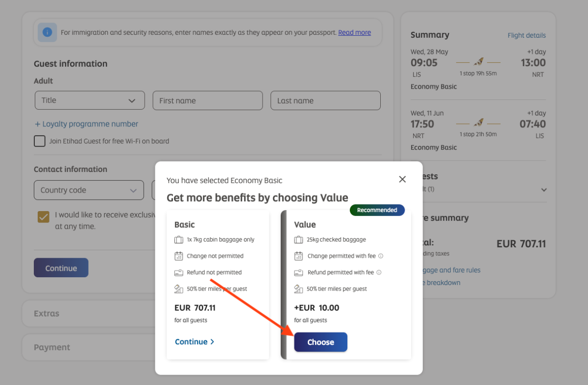Expand the Payment section
The width and height of the screenshot is (588, 385).
coord(88,347)
